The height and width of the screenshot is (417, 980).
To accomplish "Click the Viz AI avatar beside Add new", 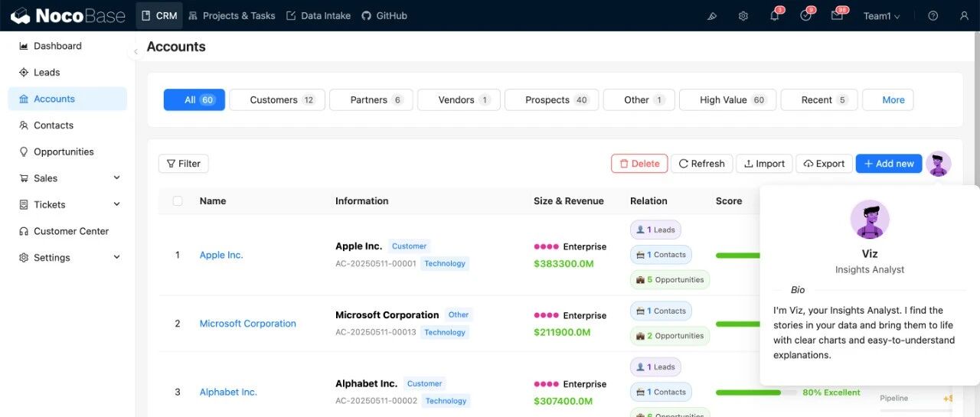I will coord(939,164).
